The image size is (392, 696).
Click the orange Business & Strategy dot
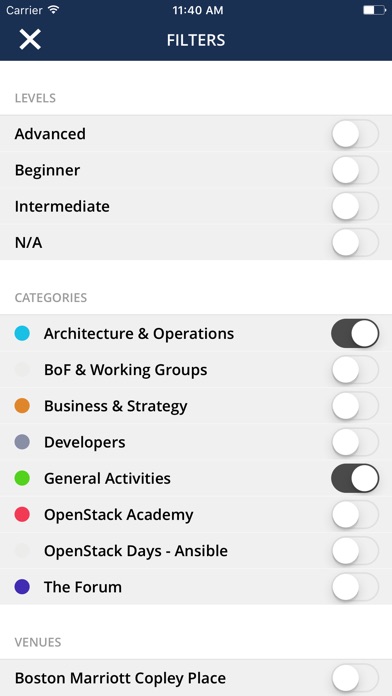[x=22, y=406]
